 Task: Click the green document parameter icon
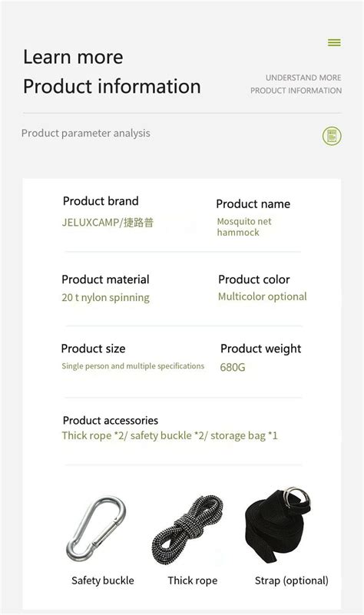click(332, 136)
